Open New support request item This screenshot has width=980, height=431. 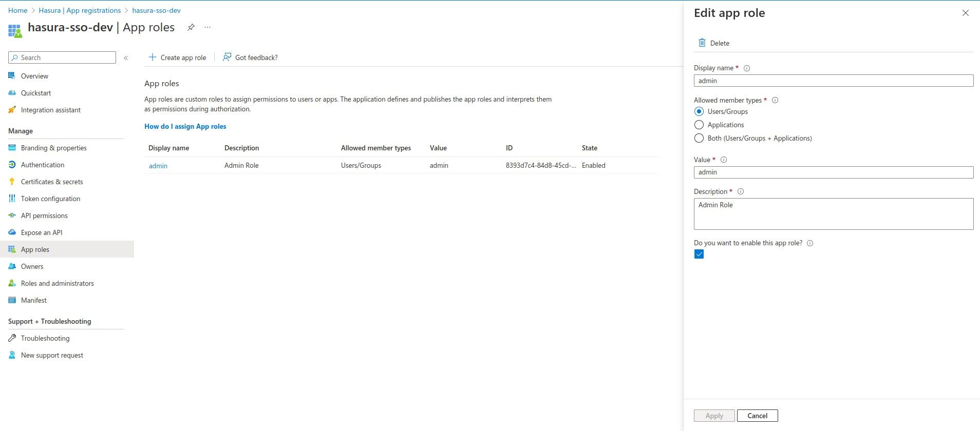click(52, 355)
